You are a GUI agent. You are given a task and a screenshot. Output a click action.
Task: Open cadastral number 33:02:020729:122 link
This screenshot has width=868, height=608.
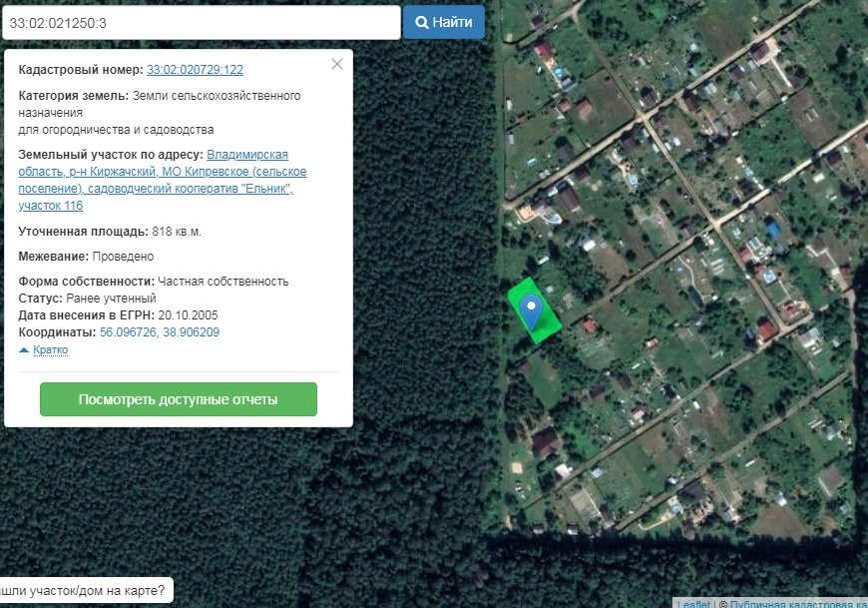tap(195, 70)
